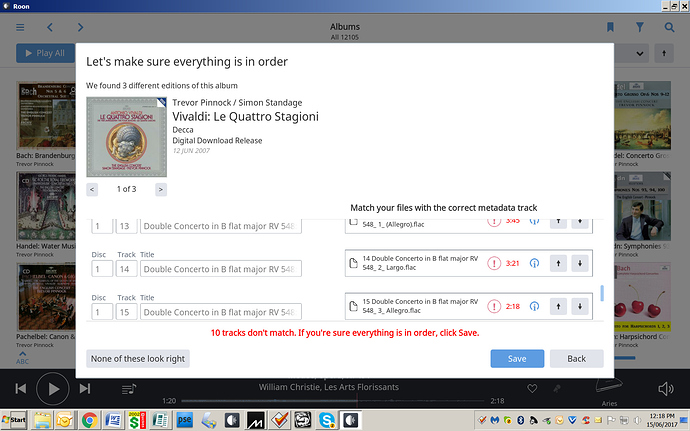Open Skype from the taskbar

coord(327,420)
